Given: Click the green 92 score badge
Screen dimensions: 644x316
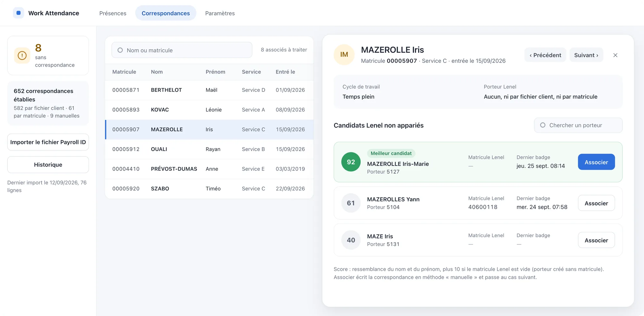Looking at the screenshot, I should pos(351,162).
